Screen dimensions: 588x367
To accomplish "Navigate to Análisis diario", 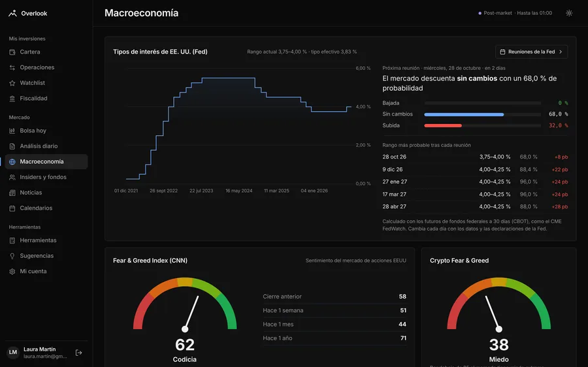I will [x=46, y=146].
